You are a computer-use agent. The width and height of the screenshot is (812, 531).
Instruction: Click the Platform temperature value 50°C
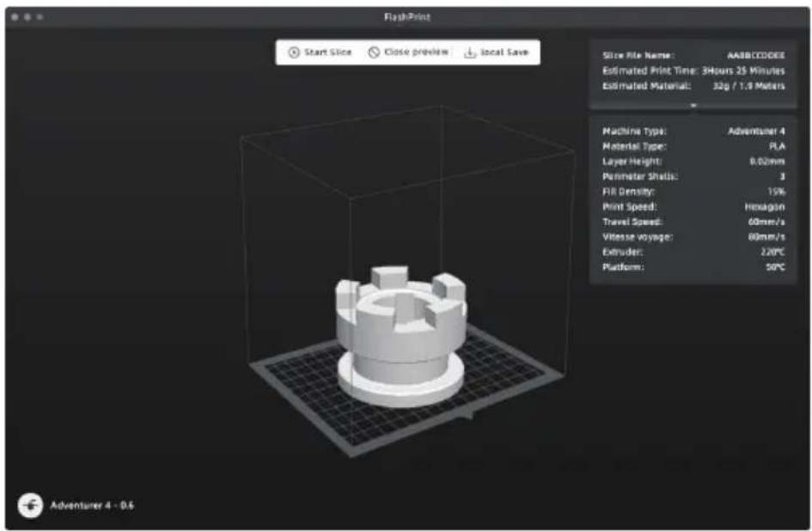click(x=775, y=267)
